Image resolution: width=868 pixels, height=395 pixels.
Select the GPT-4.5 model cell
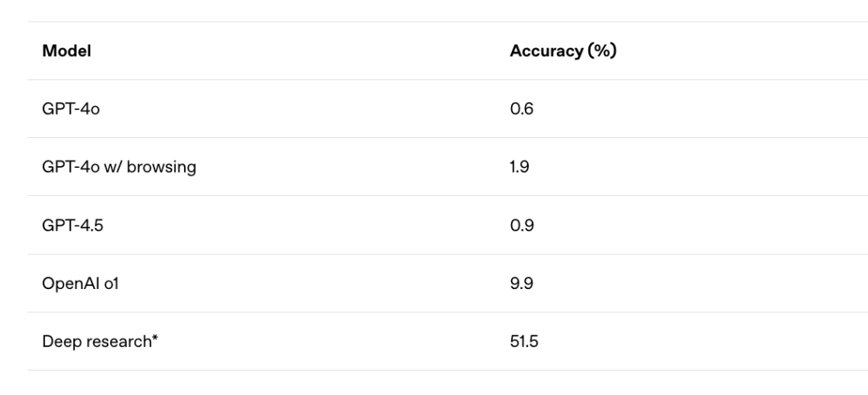pos(72,226)
